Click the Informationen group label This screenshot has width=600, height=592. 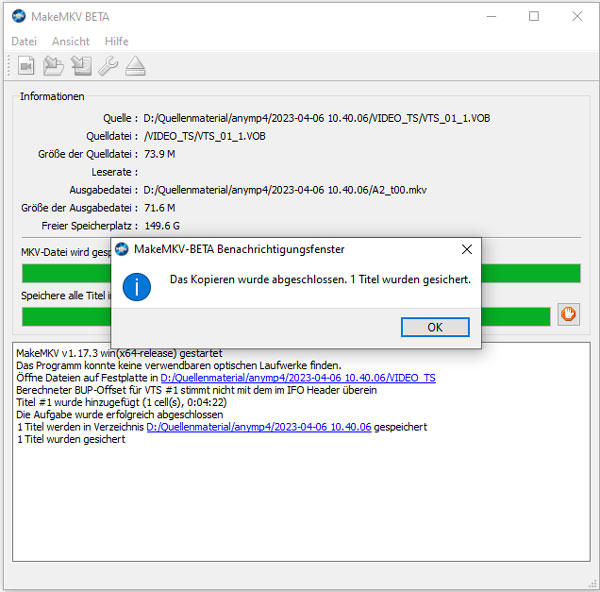[x=52, y=96]
